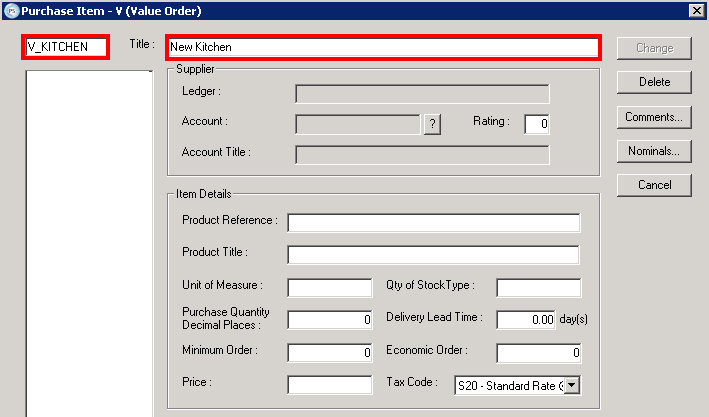Edit the Purchase Quantity Decimal Places field
This screenshot has height=417, width=709.
[329, 320]
